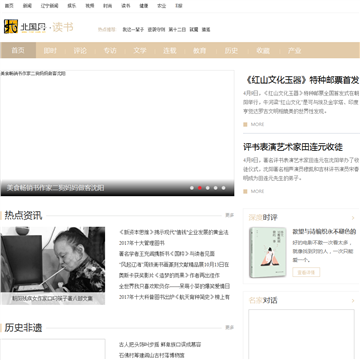Click hot keyword 第十二日

(177, 29)
